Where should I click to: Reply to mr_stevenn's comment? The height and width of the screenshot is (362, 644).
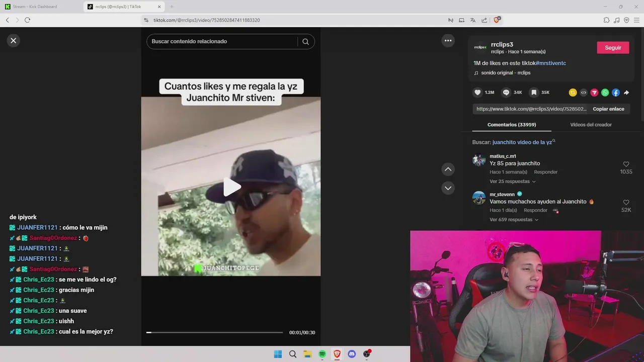(x=535, y=210)
